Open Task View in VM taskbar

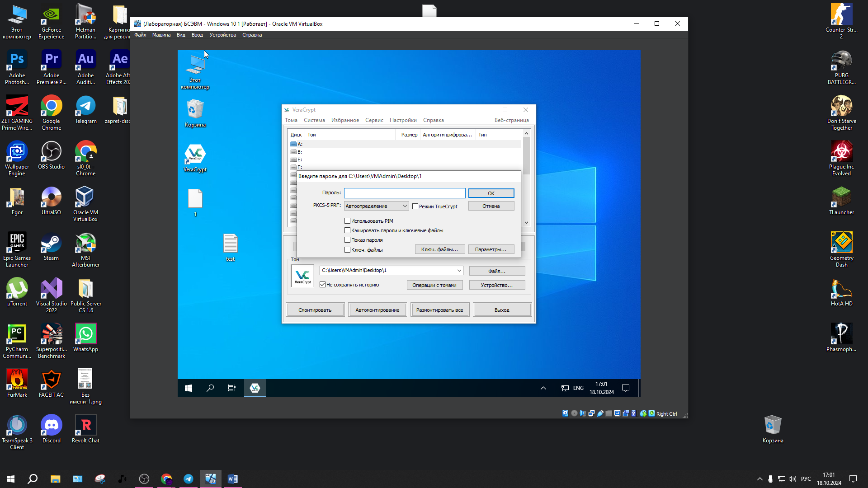coord(232,388)
